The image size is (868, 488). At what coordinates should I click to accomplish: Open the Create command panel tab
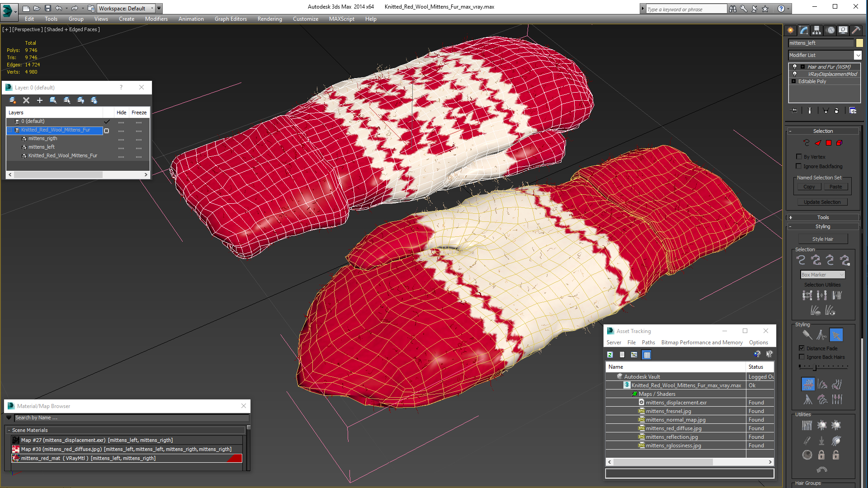pos(791,30)
